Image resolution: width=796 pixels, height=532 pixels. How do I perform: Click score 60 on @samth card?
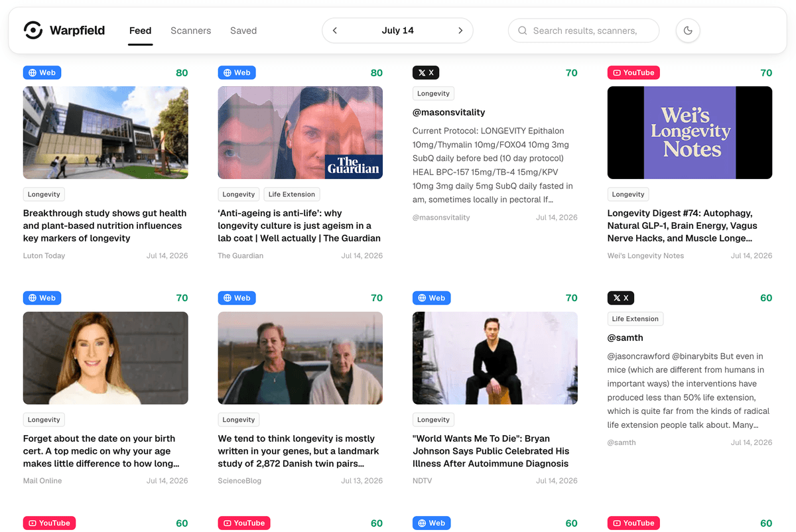pyautogui.click(x=766, y=298)
